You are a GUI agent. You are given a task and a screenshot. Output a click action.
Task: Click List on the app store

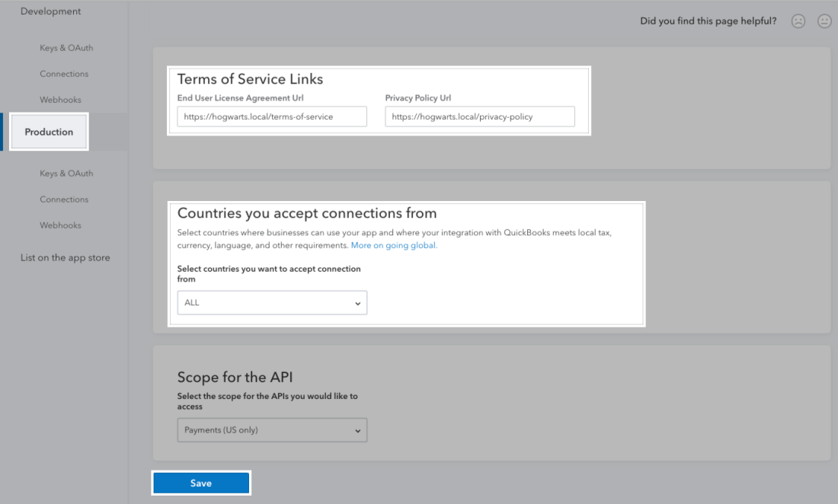(x=64, y=257)
